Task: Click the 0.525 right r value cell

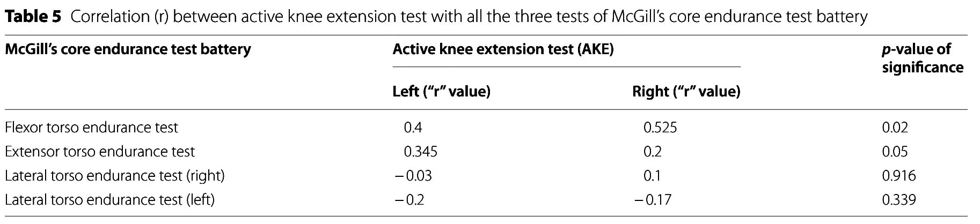Action: (x=660, y=128)
